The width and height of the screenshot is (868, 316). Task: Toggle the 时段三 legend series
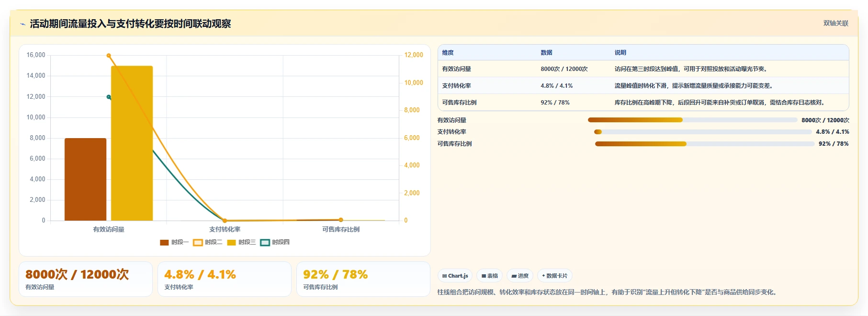tap(241, 242)
